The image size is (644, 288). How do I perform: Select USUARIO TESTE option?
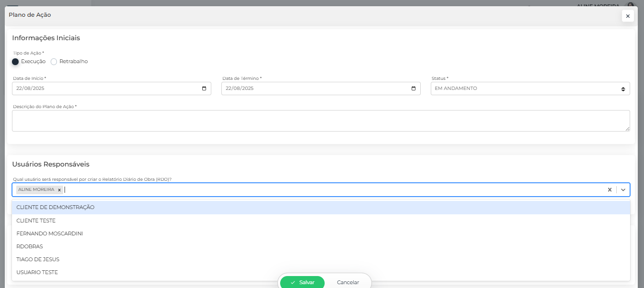(37, 272)
